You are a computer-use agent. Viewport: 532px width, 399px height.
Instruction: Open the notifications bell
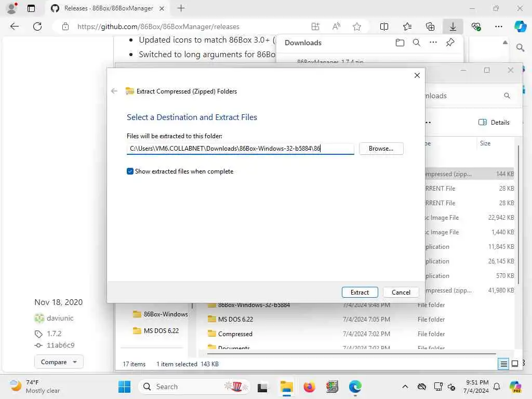tap(497, 387)
